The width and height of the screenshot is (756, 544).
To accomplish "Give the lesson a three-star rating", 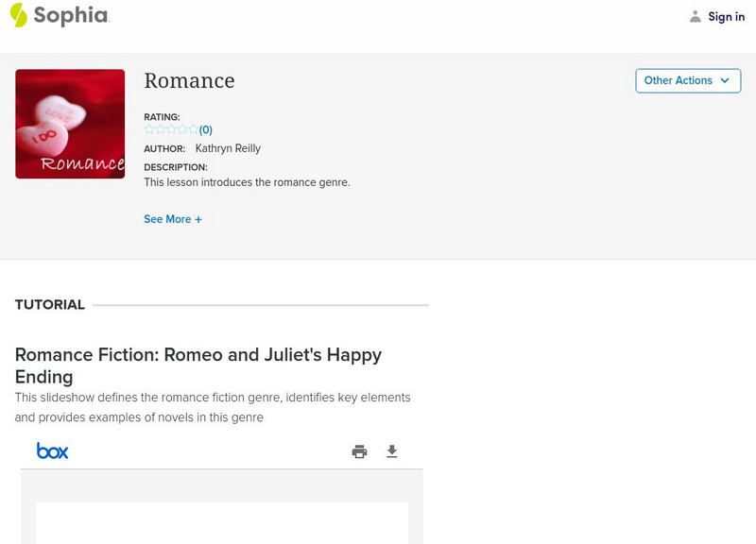I will [171, 129].
